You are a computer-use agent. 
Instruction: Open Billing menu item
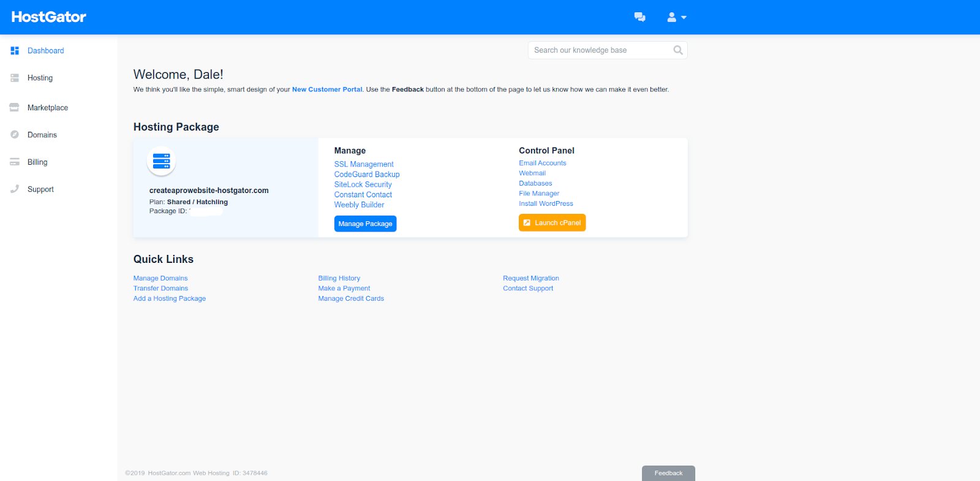(x=37, y=162)
